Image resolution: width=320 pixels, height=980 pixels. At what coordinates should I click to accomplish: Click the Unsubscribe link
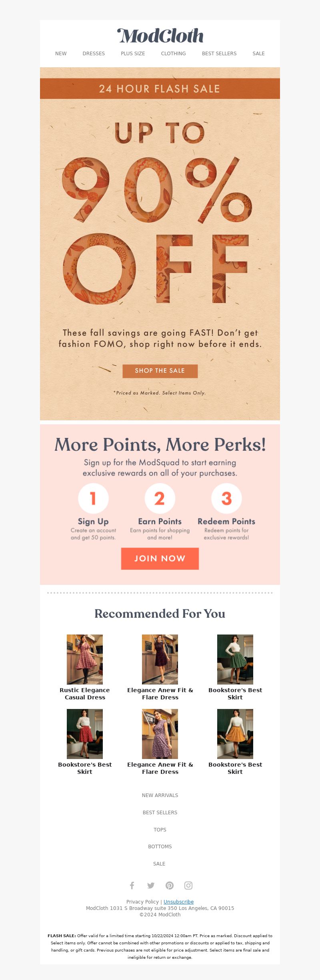point(178,902)
